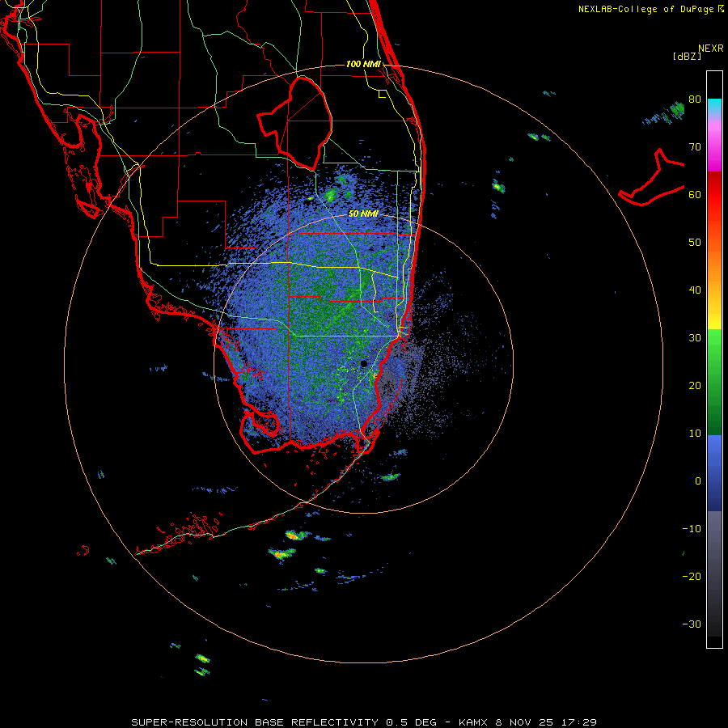Image resolution: width=728 pixels, height=728 pixels.
Task: Click the -30 value on the dBZ scale
Action: [692, 624]
